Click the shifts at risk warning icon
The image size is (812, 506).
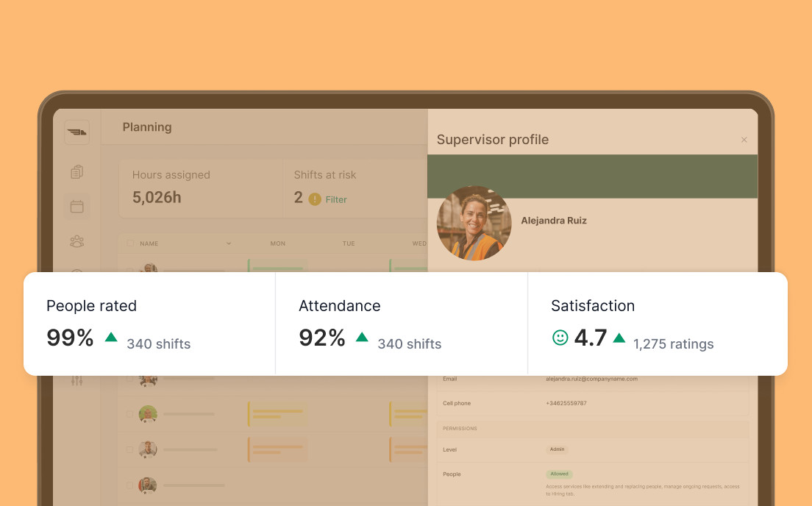click(315, 199)
